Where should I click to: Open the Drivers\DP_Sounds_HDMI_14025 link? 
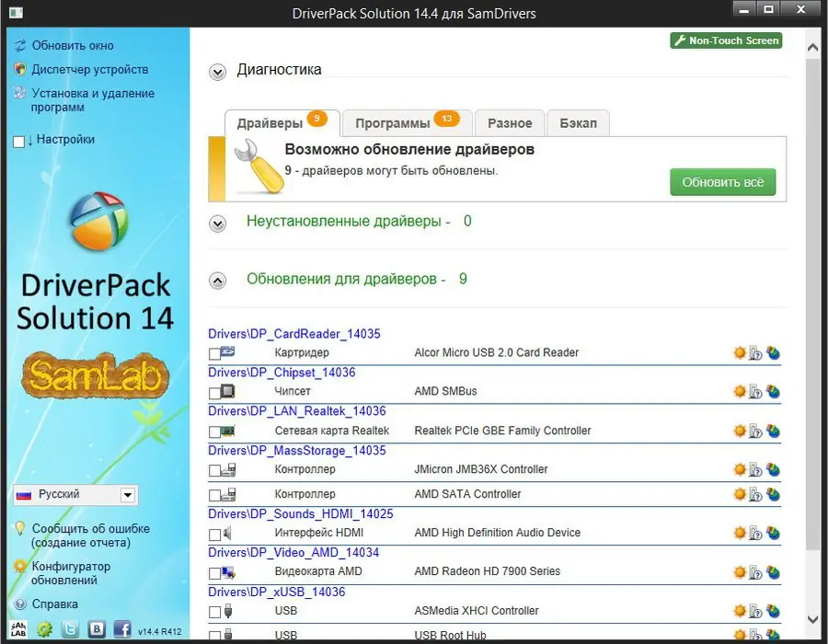tap(301, 513)
